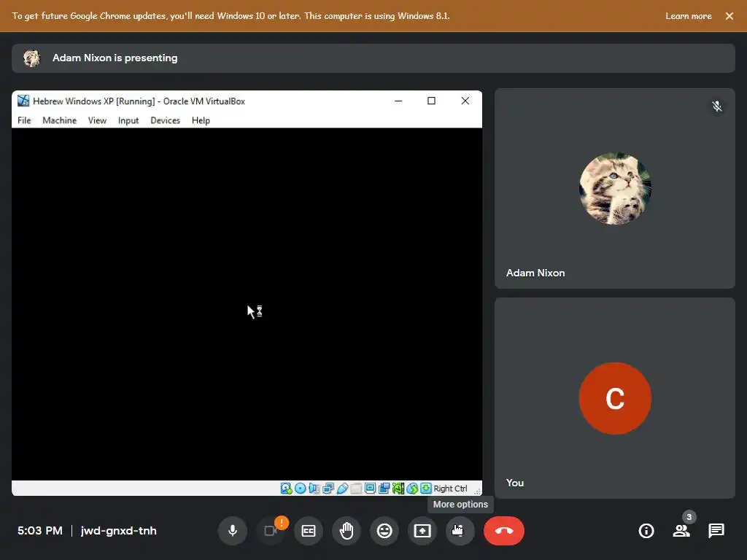The image size is (747, 560).
Task: Click the Adam Nixon is presenting bar
Action: 373,58
